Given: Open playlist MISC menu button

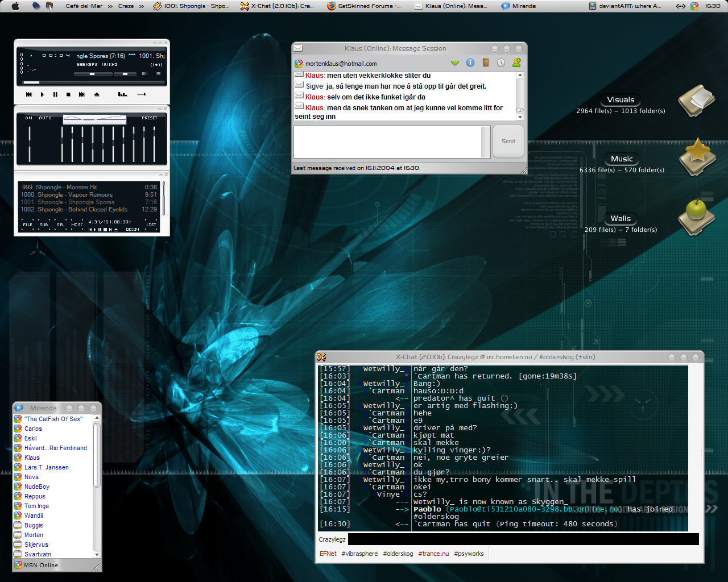Looking at the screenshot, I should click(77, 225).
